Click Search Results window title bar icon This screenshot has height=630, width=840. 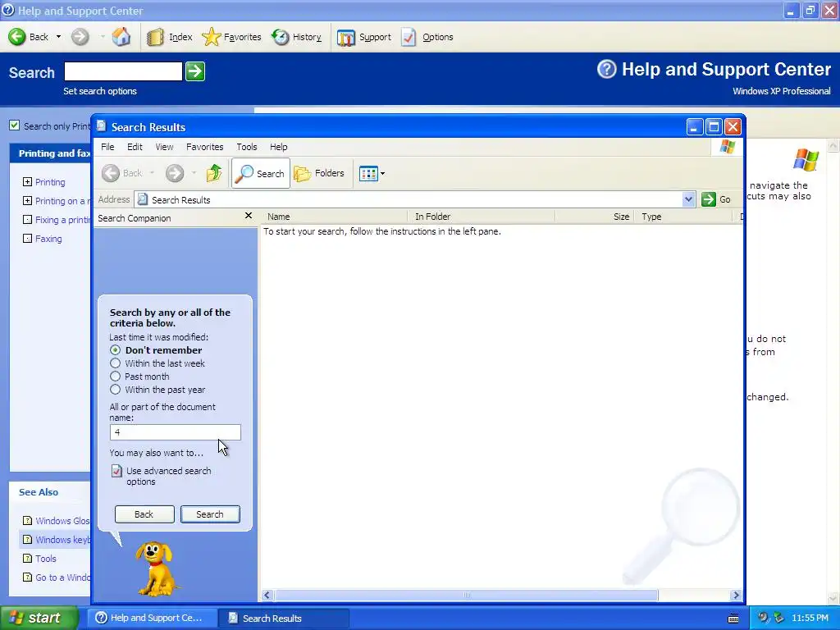click(x=101, y=126)
